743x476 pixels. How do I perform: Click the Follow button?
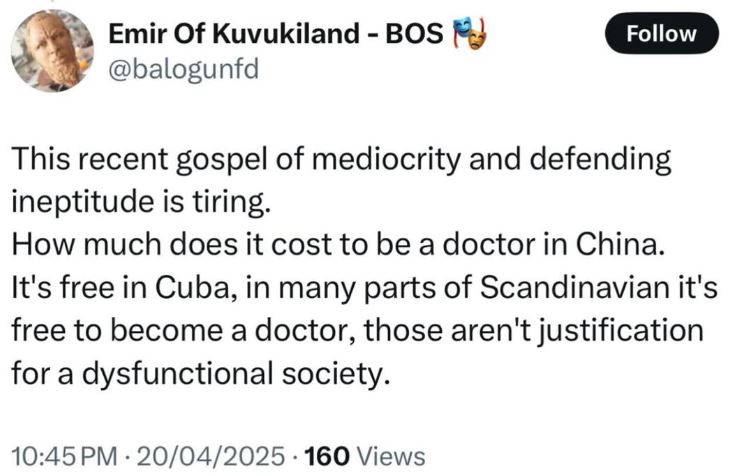pos(661,34)
